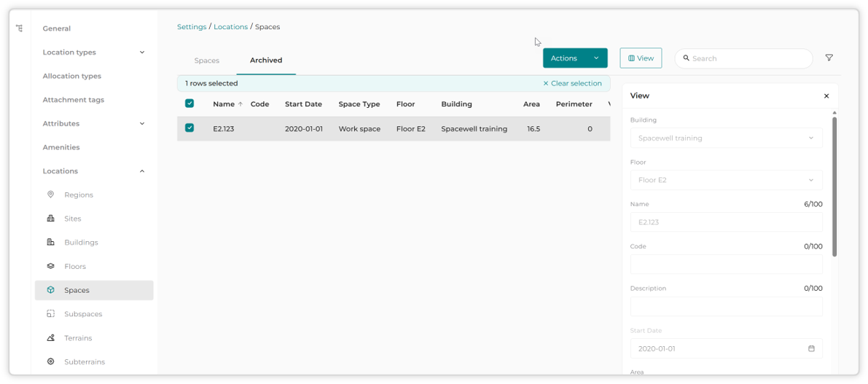868x384 pixels.
Task: Click the filter funnel icon
Action: pyautogui.click(x=829, y=58)
